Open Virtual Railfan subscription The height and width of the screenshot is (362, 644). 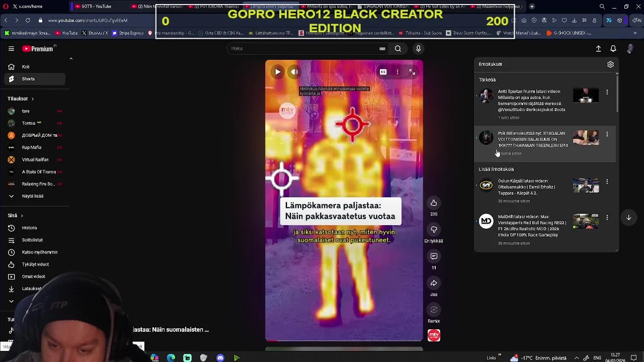pyautogui.click(x=34, y=159)
